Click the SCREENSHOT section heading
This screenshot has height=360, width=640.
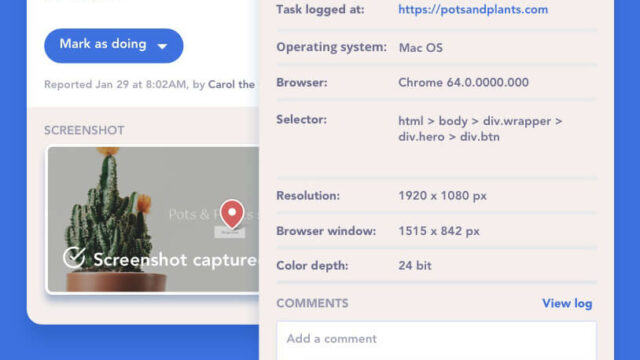tap(84, 130)
